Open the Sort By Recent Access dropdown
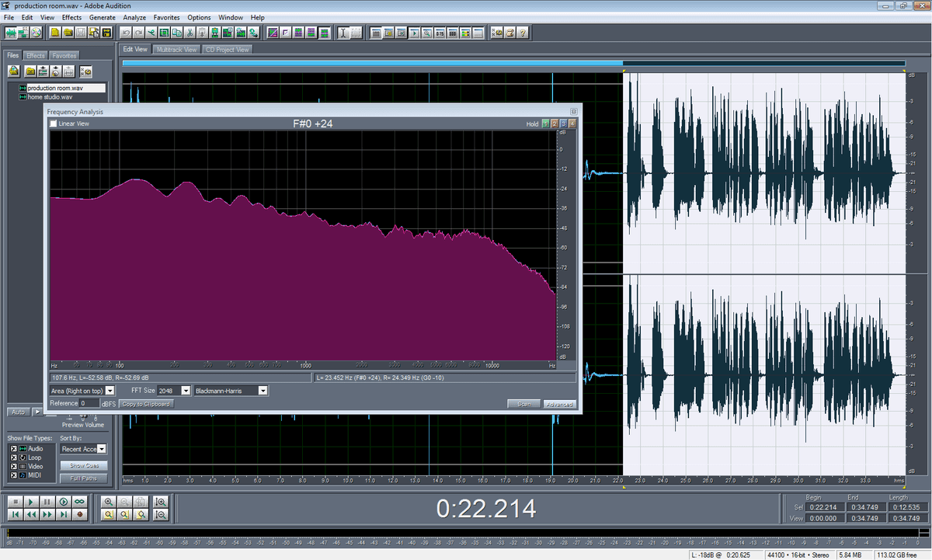Image resolution: width=932 pixels, height=560 pixels. 84,449
